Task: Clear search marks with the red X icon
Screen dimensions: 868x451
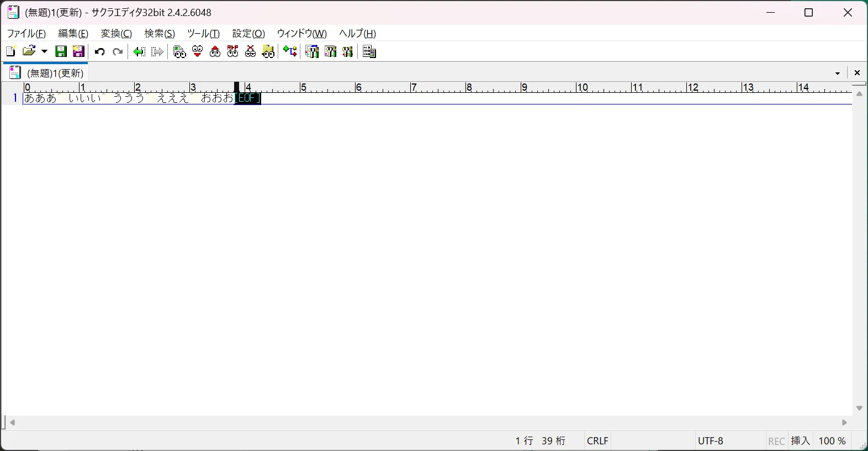Action: [250, 51]
